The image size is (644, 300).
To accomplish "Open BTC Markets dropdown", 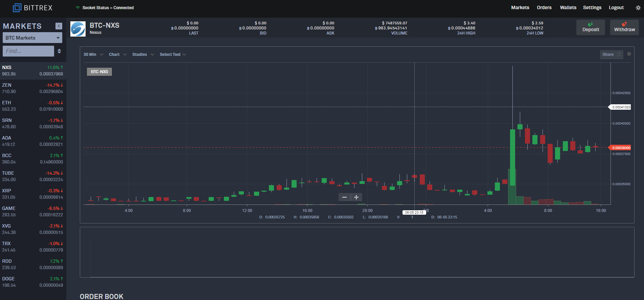I will point(32,38).
